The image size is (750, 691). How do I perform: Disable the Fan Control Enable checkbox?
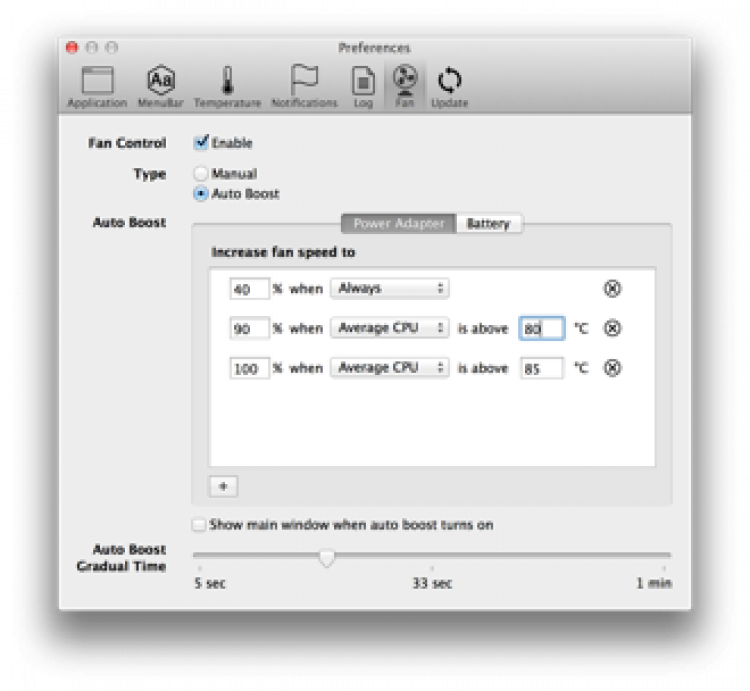pyautogui.click(x=201, y=143)
